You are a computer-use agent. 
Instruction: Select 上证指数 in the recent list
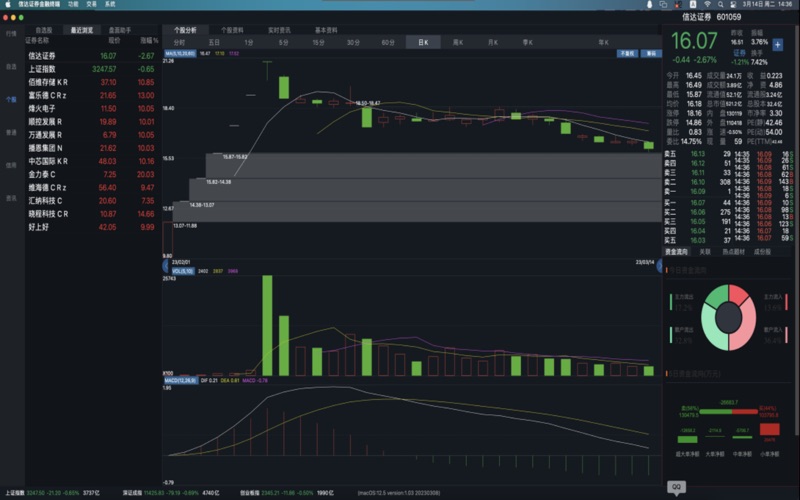pos(93,69)
